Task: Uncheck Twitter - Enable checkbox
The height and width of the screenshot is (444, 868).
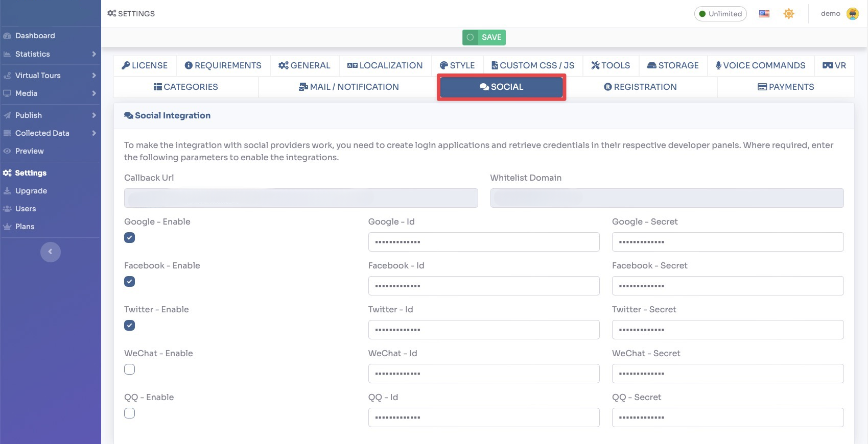Action: tap(130, 326)
